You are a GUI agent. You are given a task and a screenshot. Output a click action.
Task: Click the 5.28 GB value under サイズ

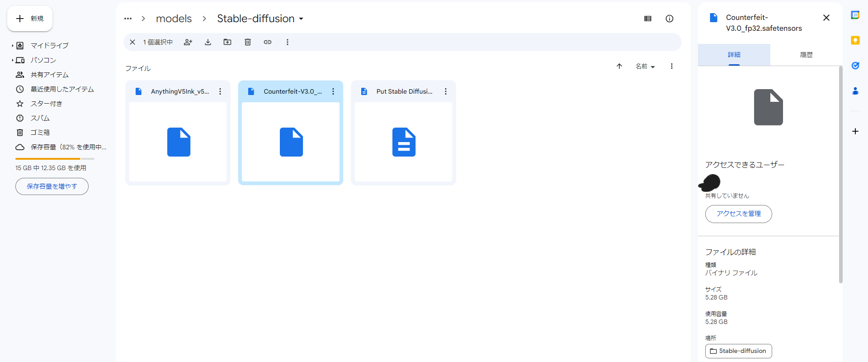tap(717, 298)
